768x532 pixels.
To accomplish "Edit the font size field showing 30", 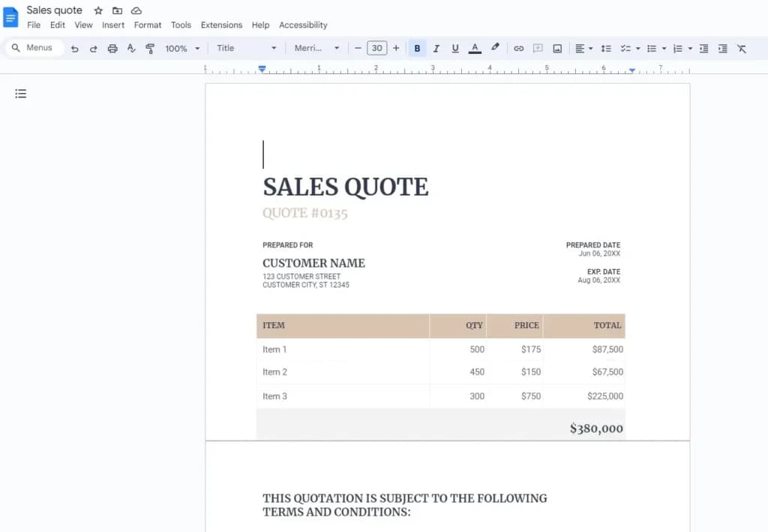I will (377, 48).
